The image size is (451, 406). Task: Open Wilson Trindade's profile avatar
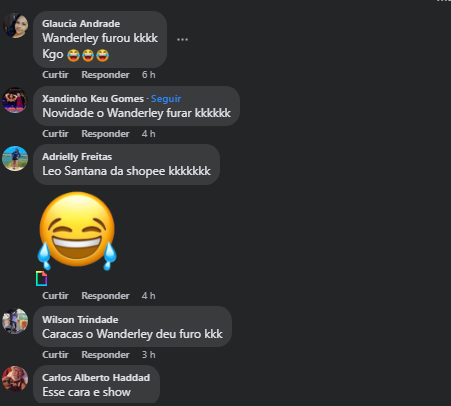pos(15,321)
